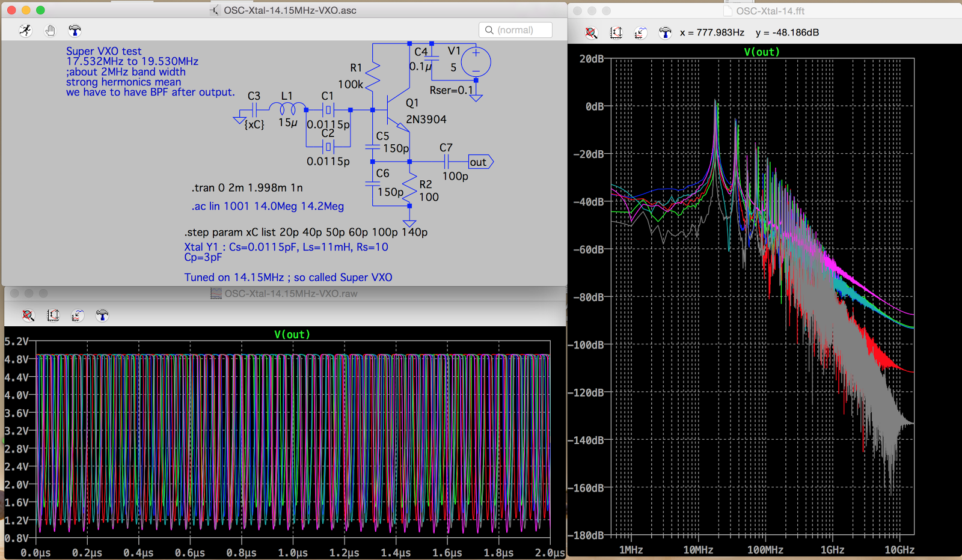This screenshot has height=560, width=962.
Task: Autorange axes of the transient waveform plot
Action: coord(54,315)
